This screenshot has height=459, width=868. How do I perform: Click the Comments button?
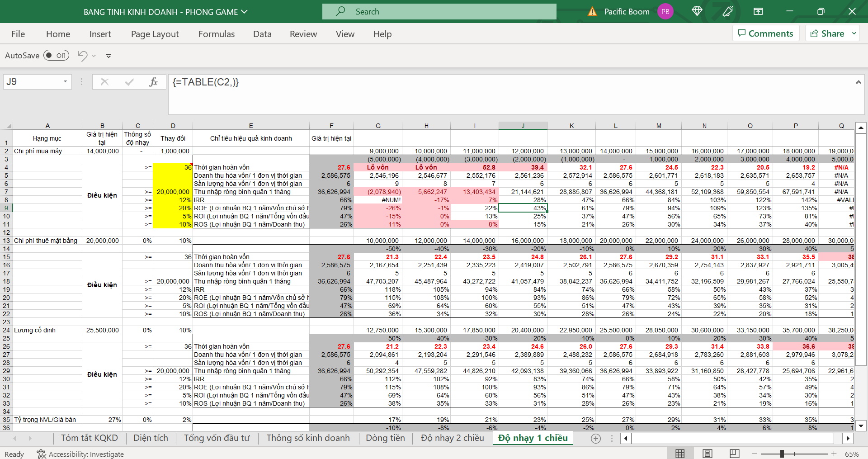(765, 33)
